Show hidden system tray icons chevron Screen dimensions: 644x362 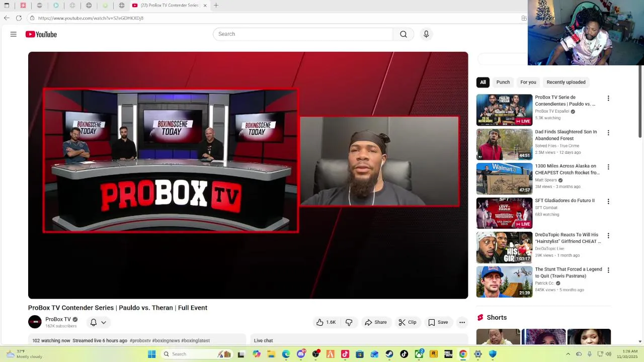[x=569, y=354]
